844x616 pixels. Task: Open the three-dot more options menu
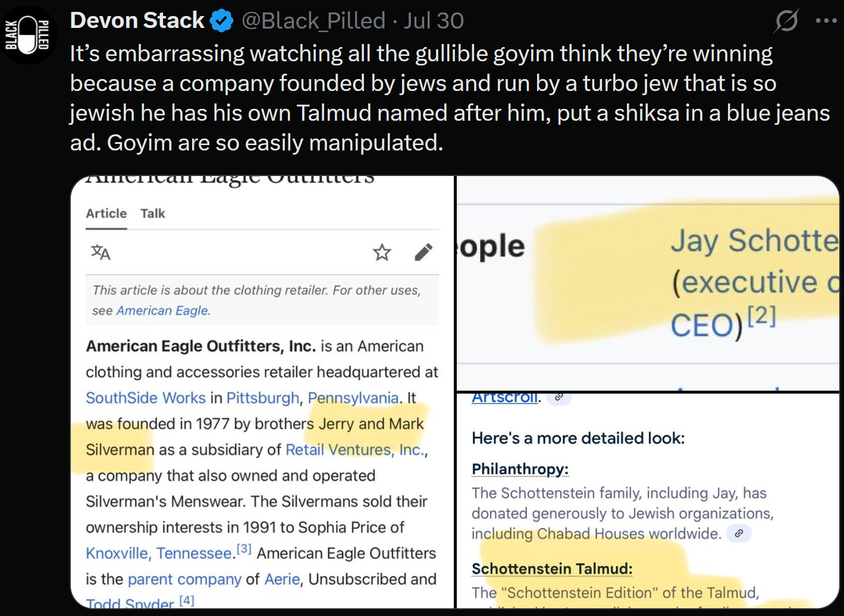pos(826,21)
